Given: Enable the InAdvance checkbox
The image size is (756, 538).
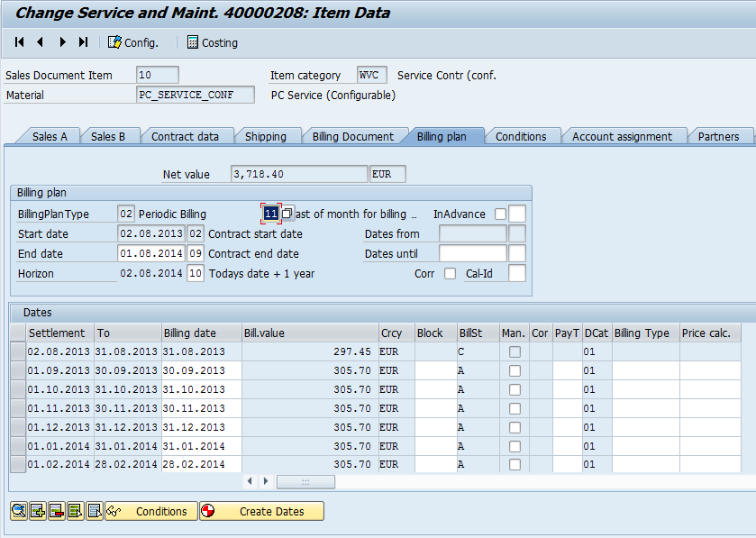Looking at the screenshot, I should tap(500, 214).
